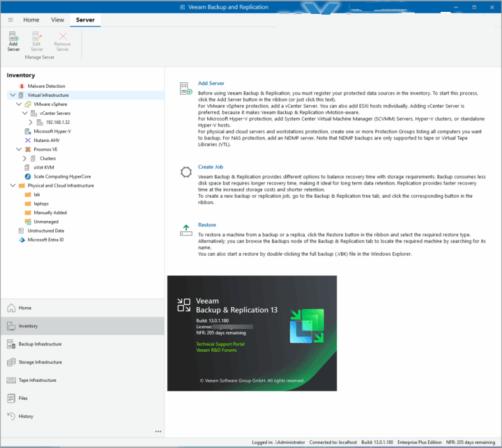Click the Unstructured Data icon
Image resolution: width=502 pixels, height=448 pixels.
pyautogui.click(x=22, y=231)
